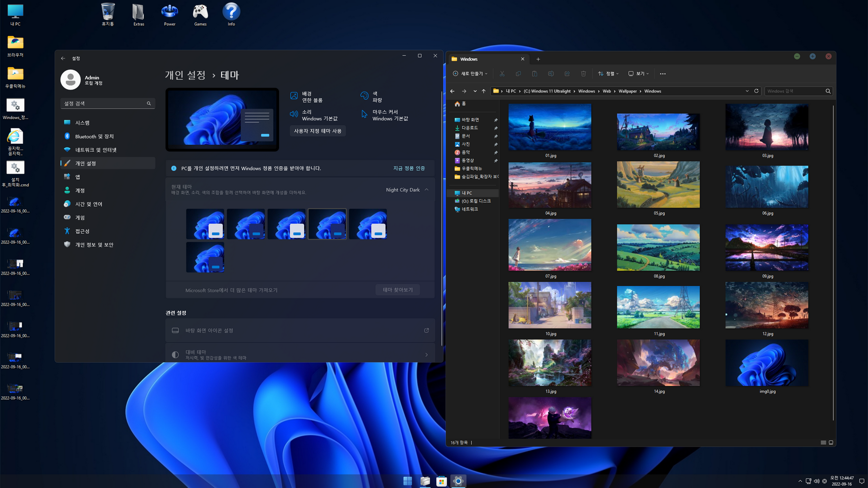Click the Paste icon in Explorer toolbar
Image resolution: width=868 pixels, height=488 pixels.
[534, 74]
